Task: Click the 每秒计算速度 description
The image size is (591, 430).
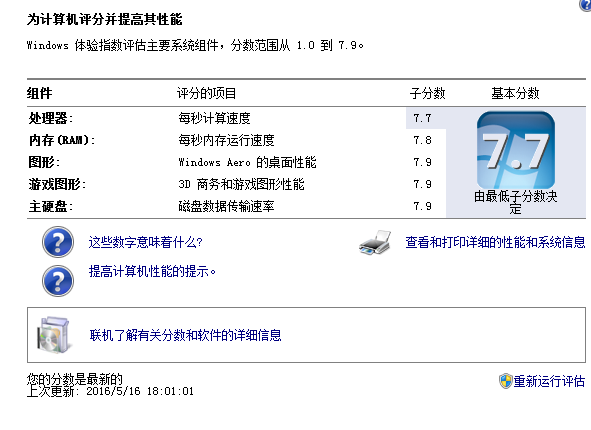Action: click(214, 118)
